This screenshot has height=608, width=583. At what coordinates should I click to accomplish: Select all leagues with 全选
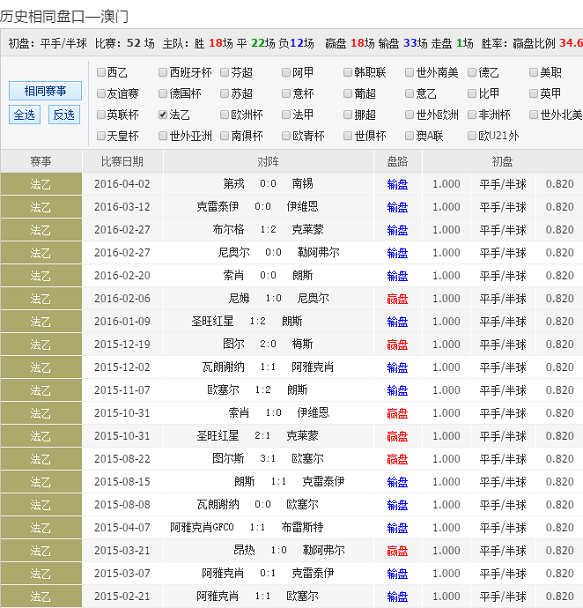[x=24, y=114]
